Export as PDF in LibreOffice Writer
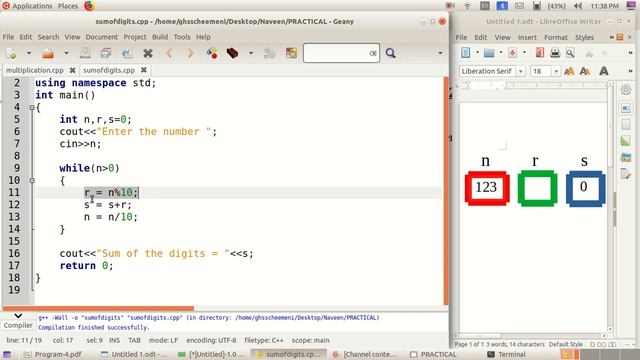 (540, 53)
